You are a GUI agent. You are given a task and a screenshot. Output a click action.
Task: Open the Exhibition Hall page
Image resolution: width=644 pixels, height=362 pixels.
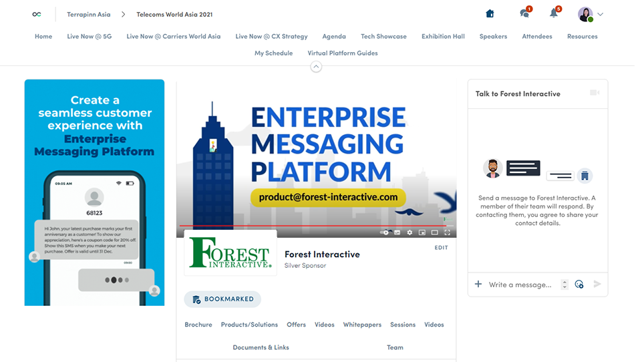443,36
